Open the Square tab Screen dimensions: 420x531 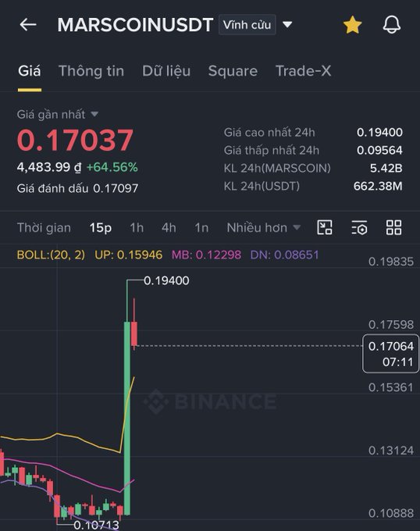233,71
